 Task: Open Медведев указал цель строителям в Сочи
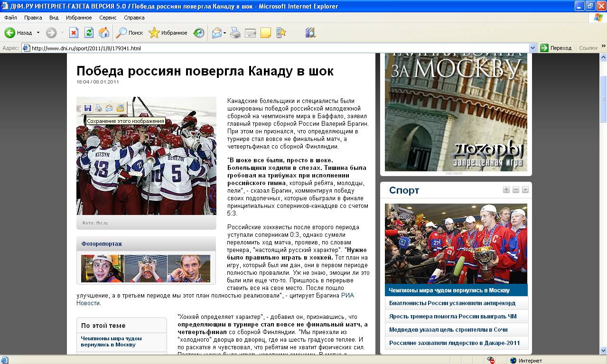448,330
